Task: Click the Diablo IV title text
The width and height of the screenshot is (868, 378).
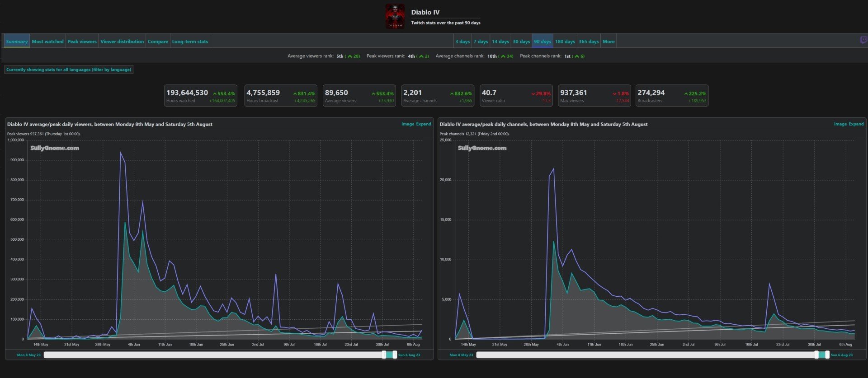Action: [425, 12]
